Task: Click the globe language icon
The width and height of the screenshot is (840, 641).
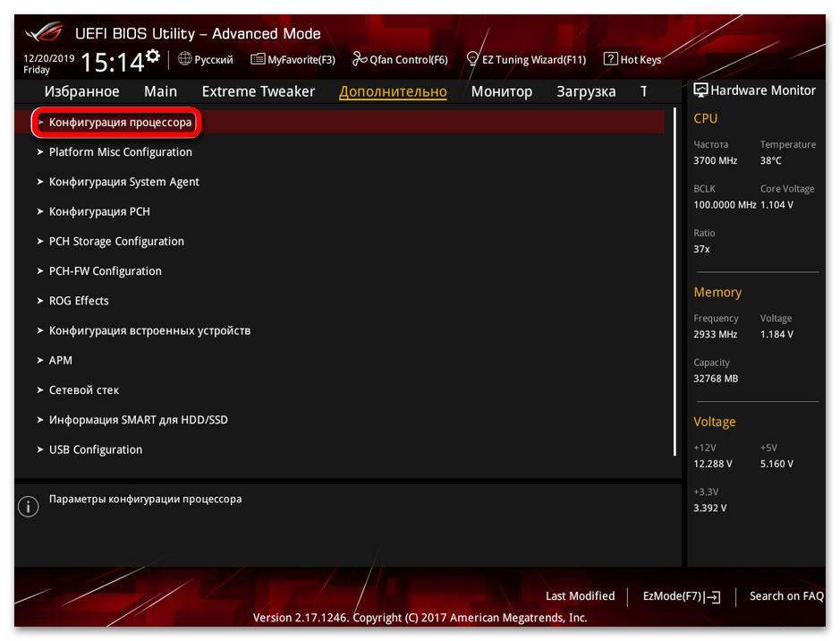Action: coord(185,59)
